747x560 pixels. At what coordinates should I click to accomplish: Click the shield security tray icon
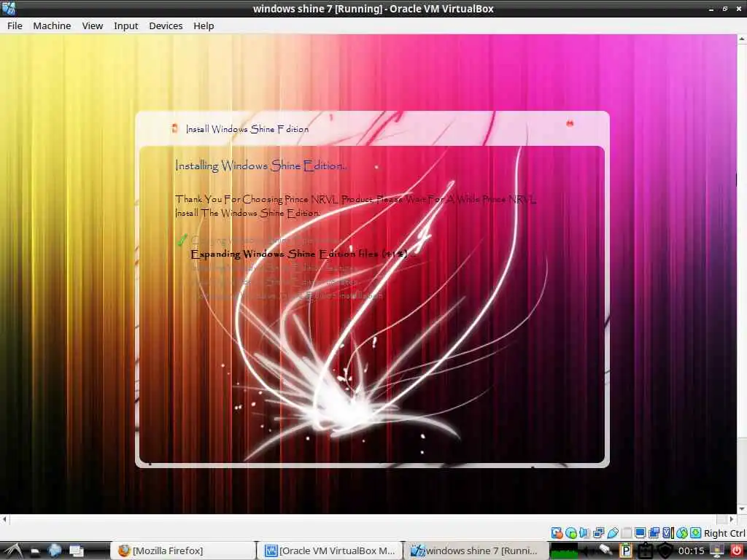665,551
